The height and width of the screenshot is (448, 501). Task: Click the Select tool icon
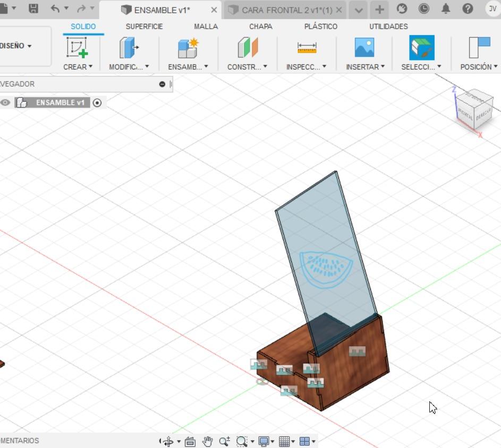point(422,48)
